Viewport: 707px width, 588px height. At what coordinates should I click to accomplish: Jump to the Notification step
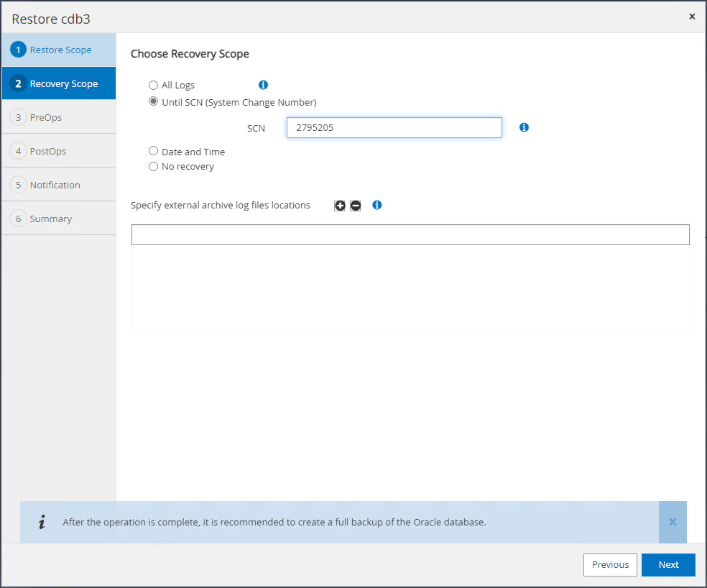click(x=55, y=185)
